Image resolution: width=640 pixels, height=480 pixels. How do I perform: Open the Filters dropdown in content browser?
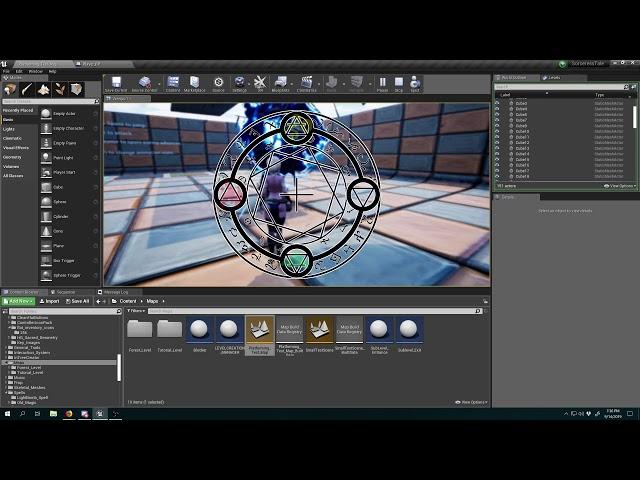point(136,311)
